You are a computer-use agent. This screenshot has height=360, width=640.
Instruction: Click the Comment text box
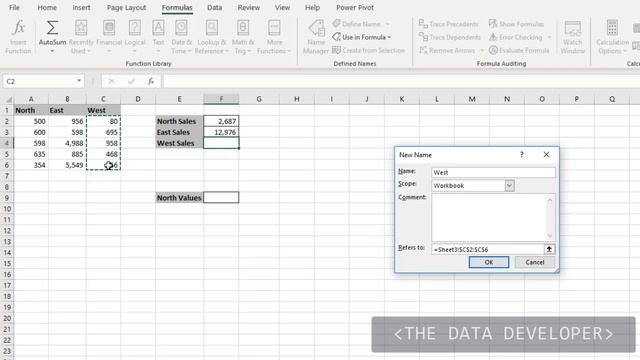493,218
